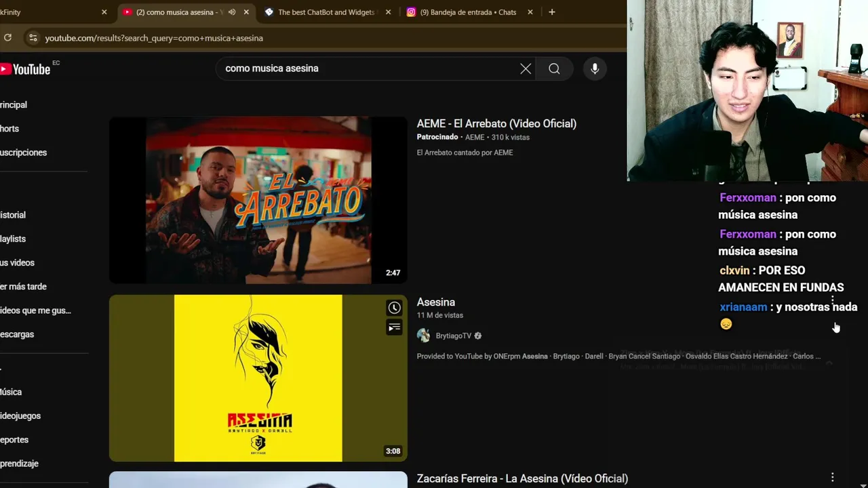868x488 pixels.
Task: Open the BrytiagoTV channel name link
Action: click(454, 335)
